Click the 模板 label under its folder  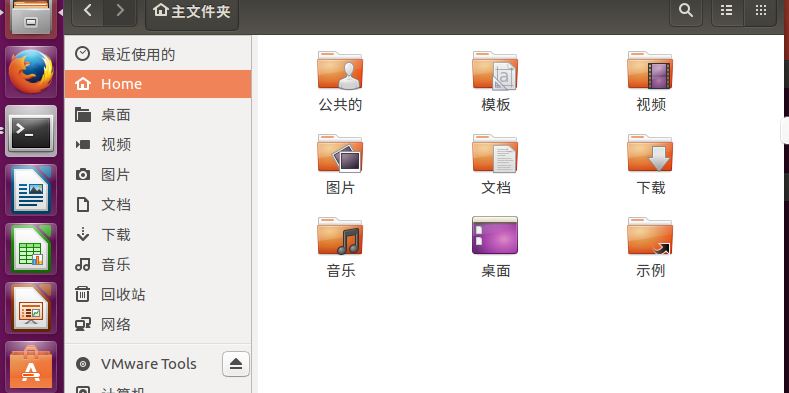coord(496,105)
